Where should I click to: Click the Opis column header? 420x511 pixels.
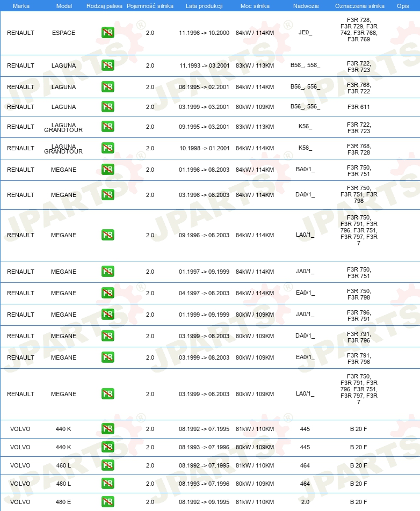pos(403,6)
